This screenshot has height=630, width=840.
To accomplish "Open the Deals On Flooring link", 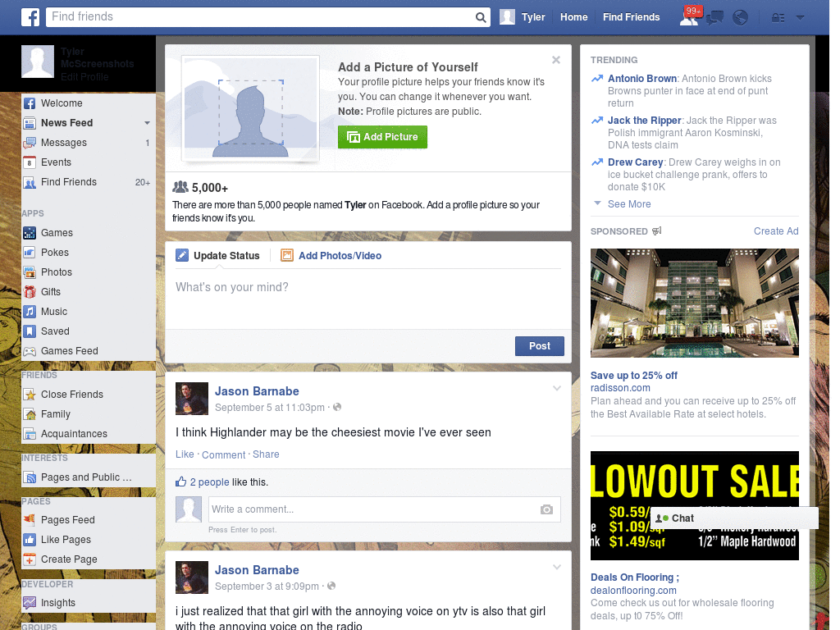I will (634, 577).
